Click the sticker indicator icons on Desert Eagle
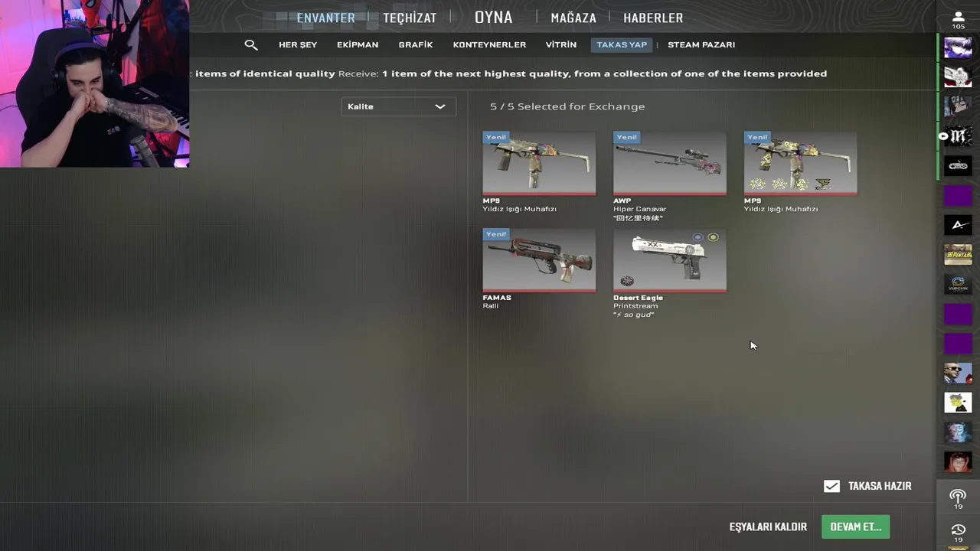 click(705, 237)
